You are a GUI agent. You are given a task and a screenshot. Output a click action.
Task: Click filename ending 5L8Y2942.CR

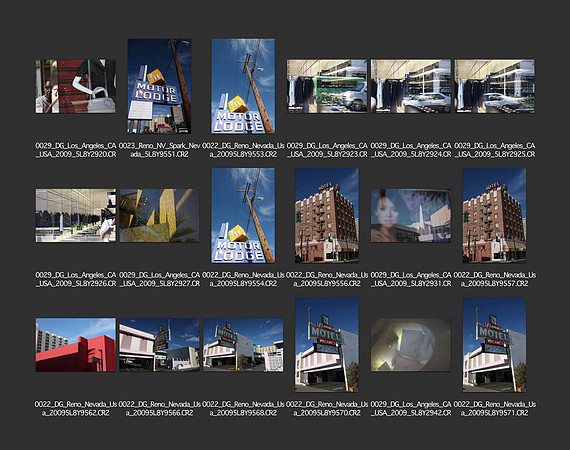coord(411,409)
